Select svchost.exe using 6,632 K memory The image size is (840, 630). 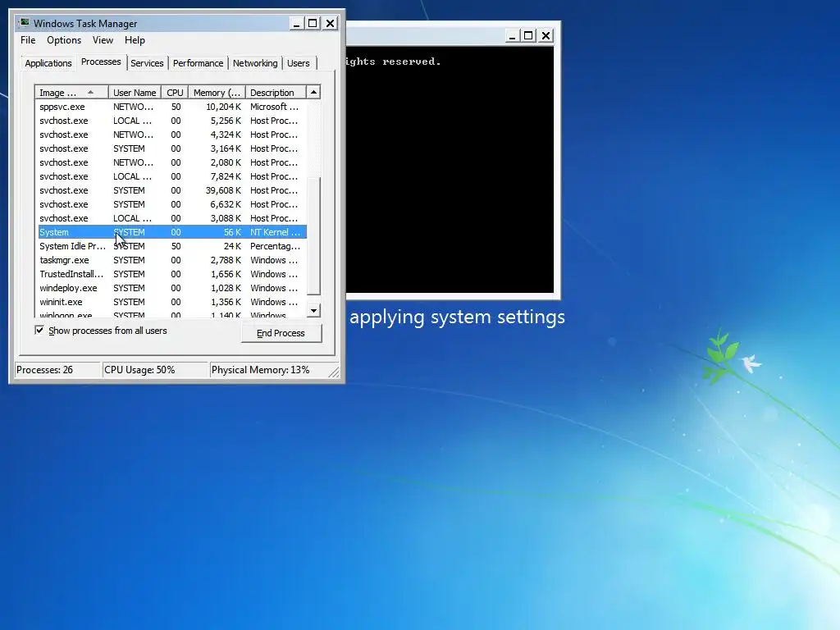tap(171, 204)
